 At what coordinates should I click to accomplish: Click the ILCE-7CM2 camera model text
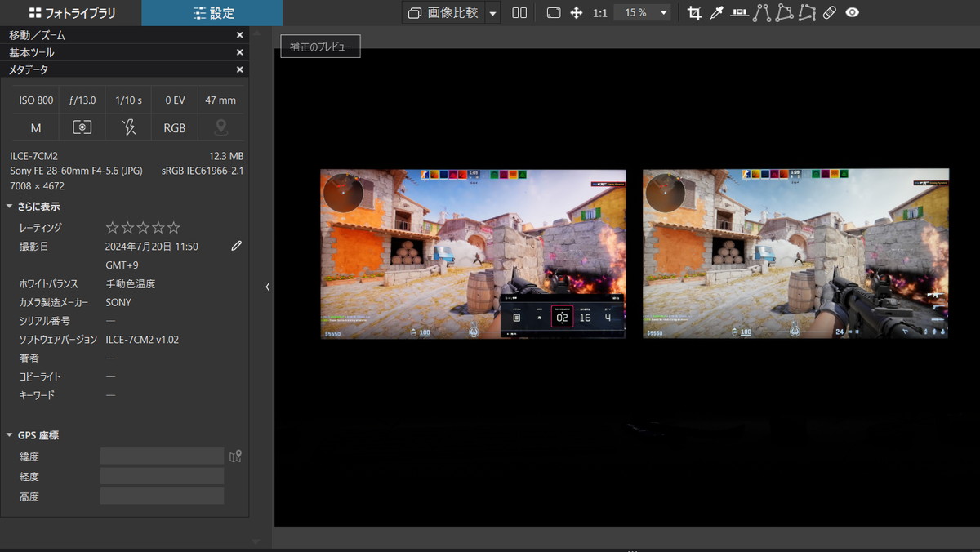tap(33, 156)
